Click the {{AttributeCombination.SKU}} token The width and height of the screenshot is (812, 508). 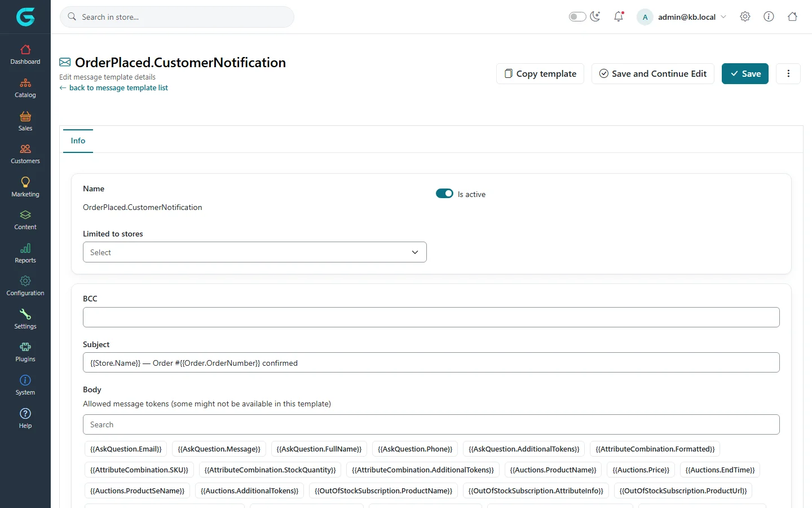click(x=139, y=470)
